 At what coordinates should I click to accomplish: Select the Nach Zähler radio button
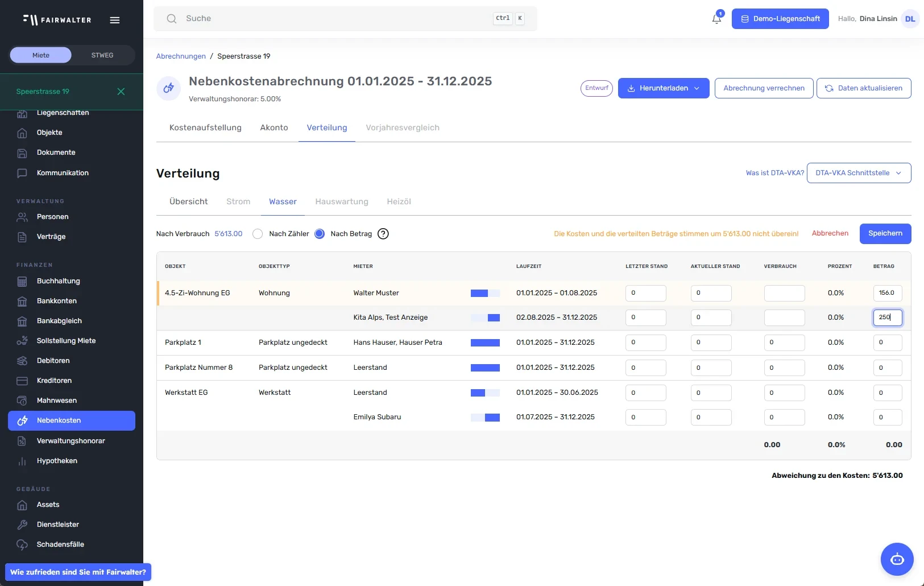point(258,234)
